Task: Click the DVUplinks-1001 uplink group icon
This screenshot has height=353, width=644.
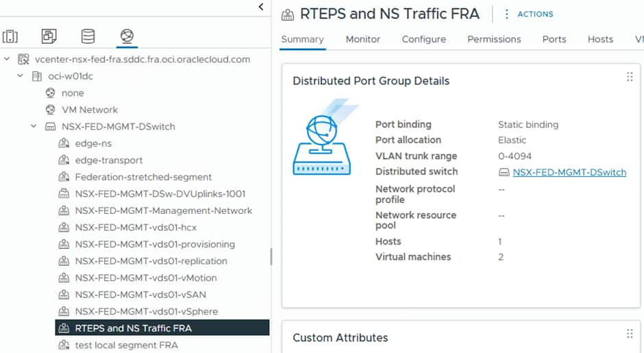Action: point(64,193)
